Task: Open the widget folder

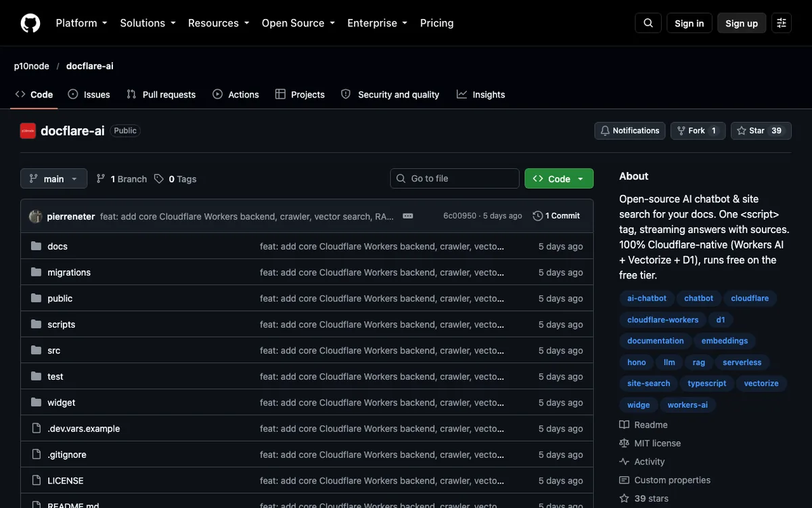Action: (x=62, y=403)
